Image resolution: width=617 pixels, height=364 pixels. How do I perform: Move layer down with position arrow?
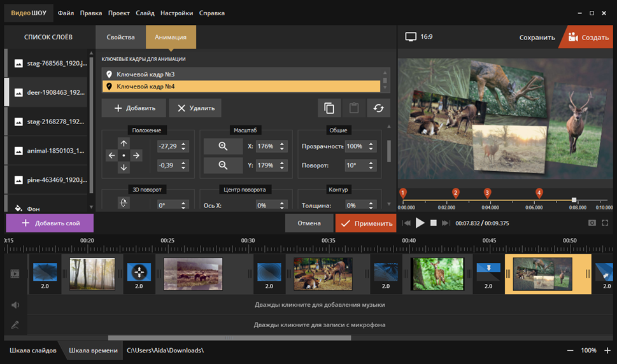124,167
